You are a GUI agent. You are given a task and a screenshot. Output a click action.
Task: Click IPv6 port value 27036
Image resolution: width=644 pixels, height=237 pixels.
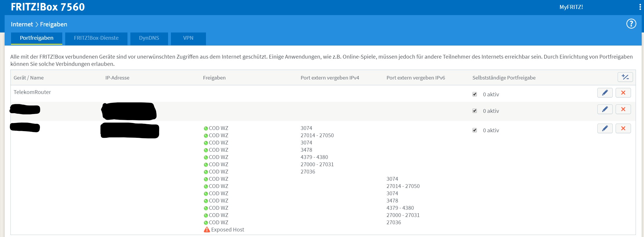[394, 222]
